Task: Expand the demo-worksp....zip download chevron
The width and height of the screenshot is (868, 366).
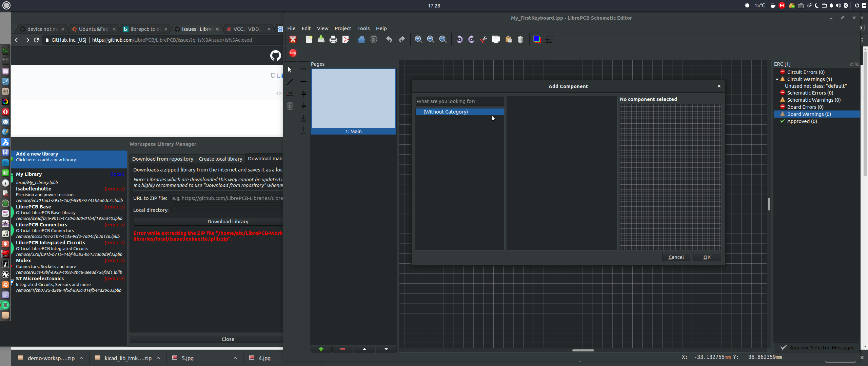Action: point(81,358)
